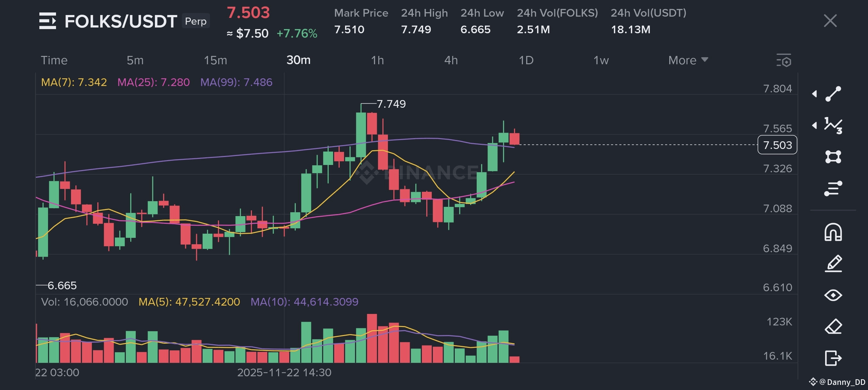This screenshot has width=868, height=390.
Task: Expand the wave pattern tool options arrow
Action: (x=815, y=126)
